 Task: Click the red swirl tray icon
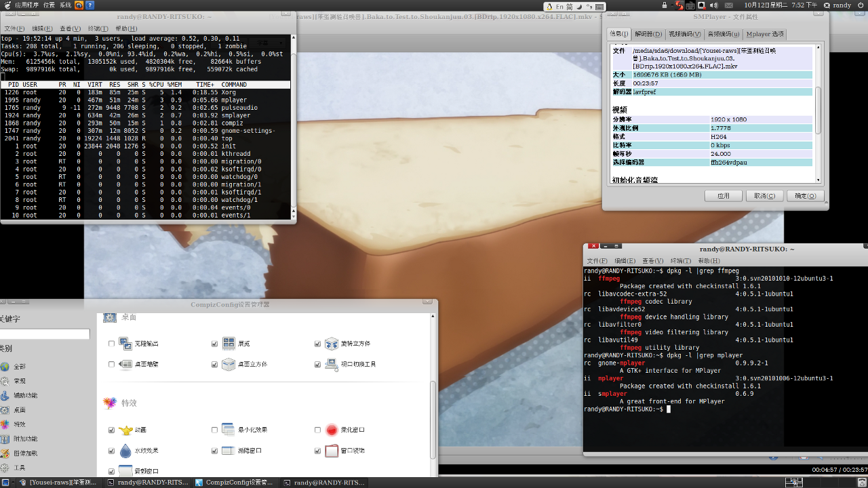coord(679,5)
